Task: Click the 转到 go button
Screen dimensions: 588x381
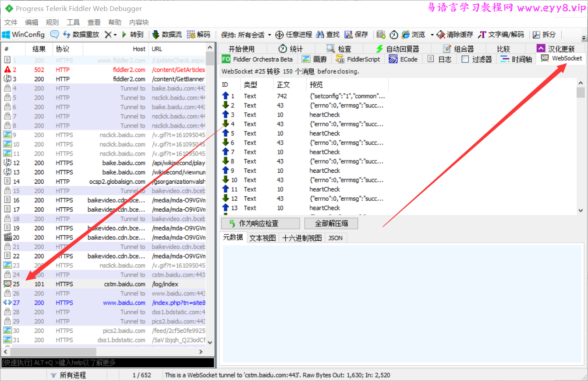Action: pos(132,35)
